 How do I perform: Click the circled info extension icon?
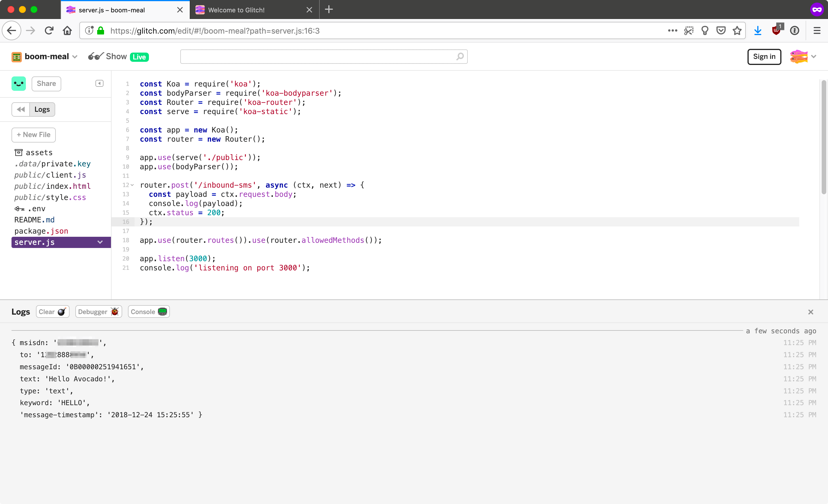pos(794,30)
